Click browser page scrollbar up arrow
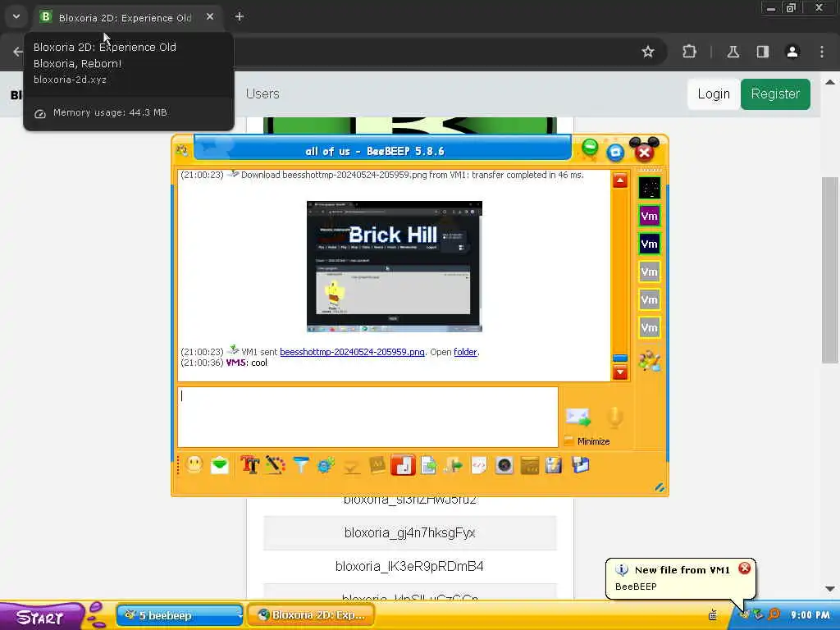 click(830, 82)
